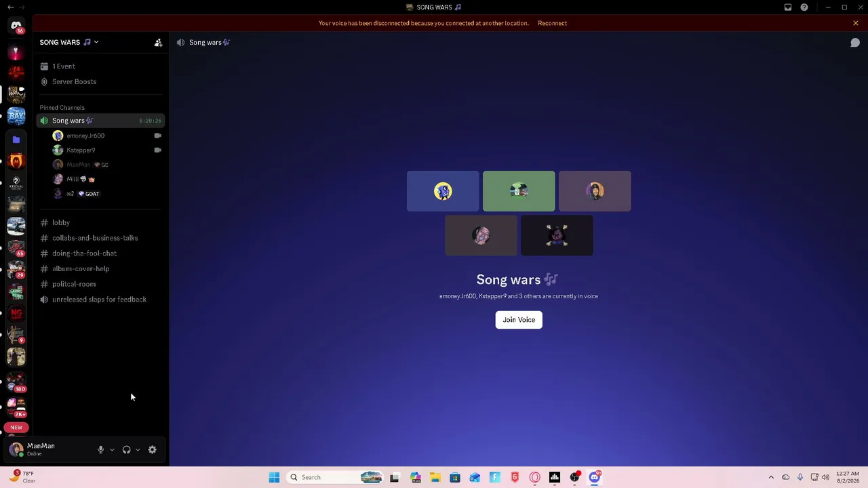Toggle microphone mute in user panel
This screenshot has height=488, width=868.
pyautogui.click(x=100, y=450)
